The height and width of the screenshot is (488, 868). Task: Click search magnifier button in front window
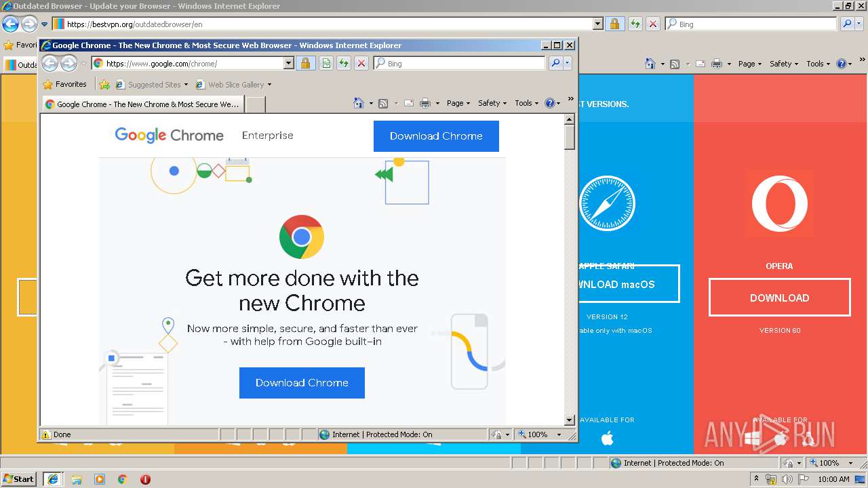pos(555,64)
